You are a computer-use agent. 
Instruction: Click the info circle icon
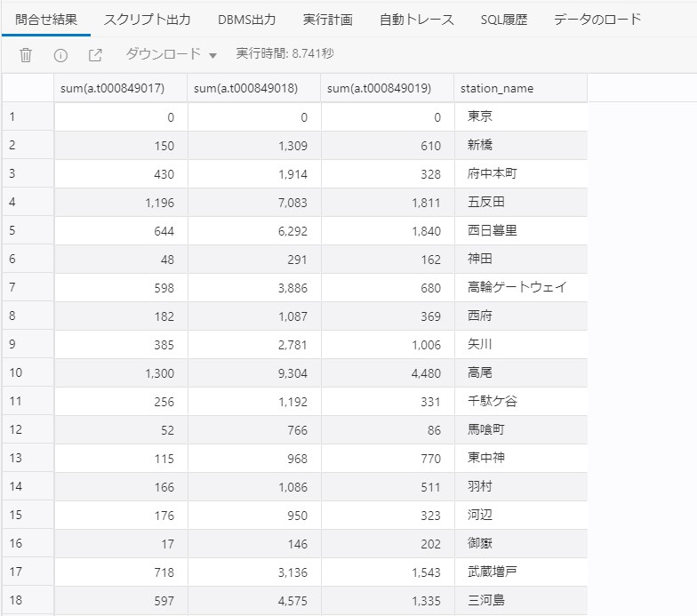[x=60, y=55]
